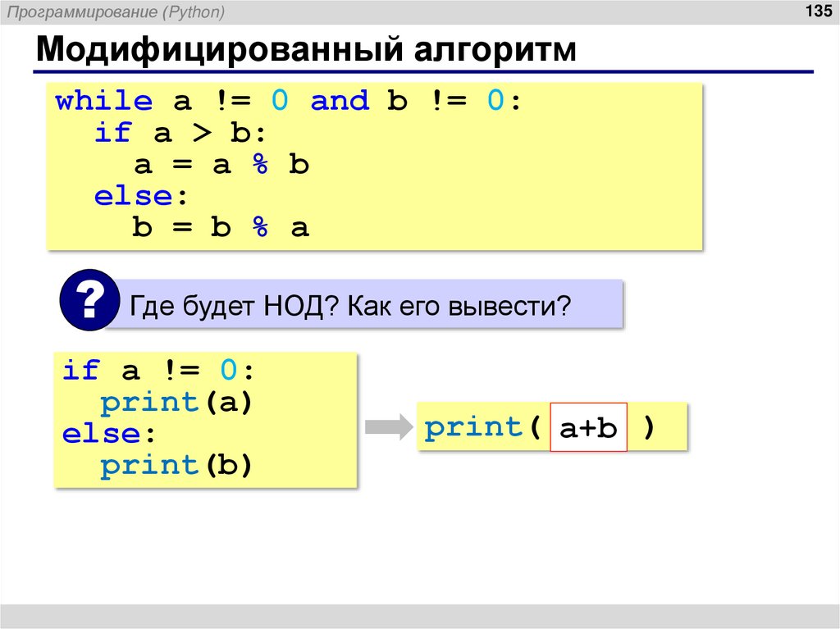
Task: Click the print(a) statement
Action: [x=176, y=401]
